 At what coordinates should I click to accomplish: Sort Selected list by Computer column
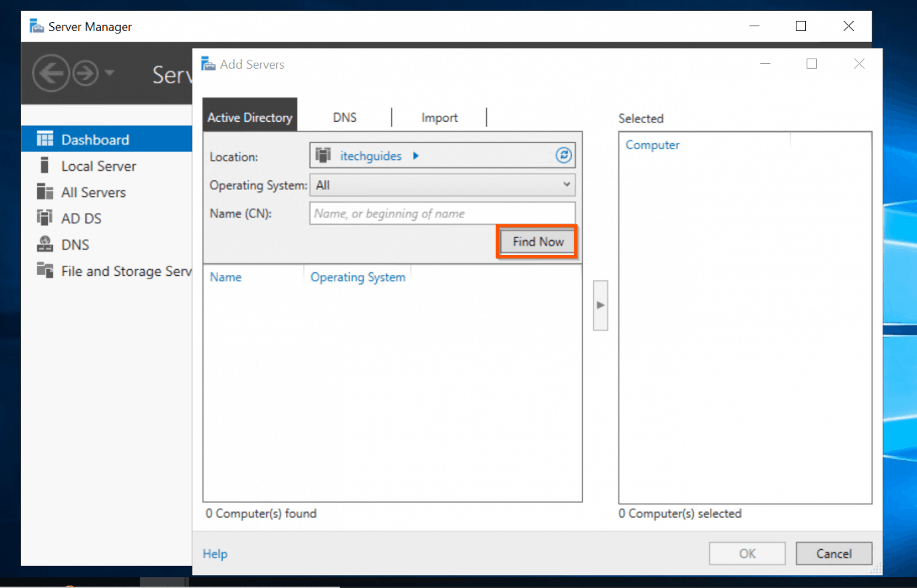coord(652,144)
